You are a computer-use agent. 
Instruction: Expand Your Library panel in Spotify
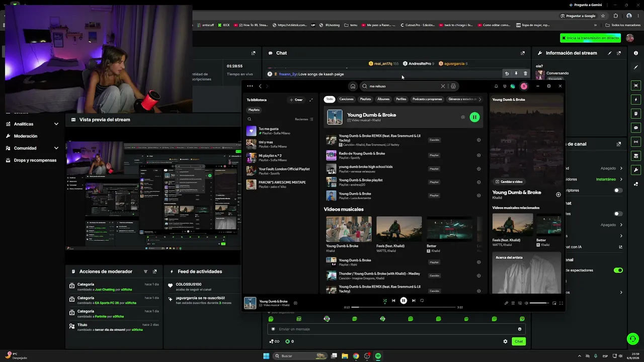point(311,100)
